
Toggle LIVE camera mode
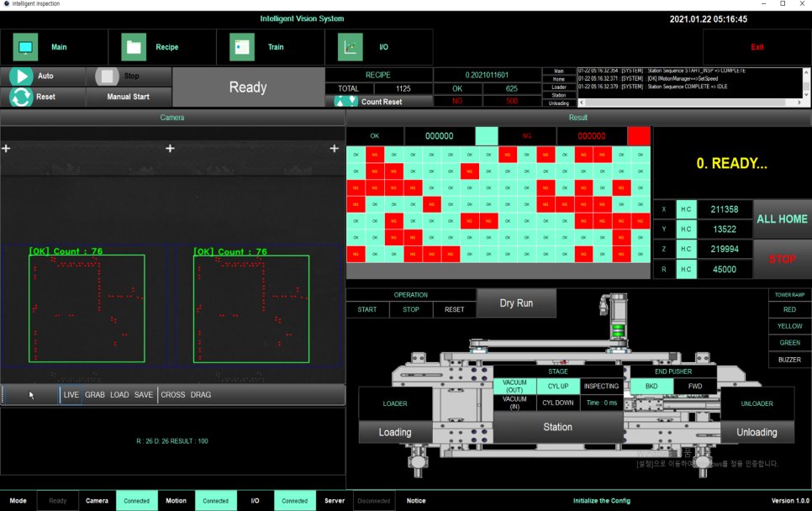pos(71,394)
